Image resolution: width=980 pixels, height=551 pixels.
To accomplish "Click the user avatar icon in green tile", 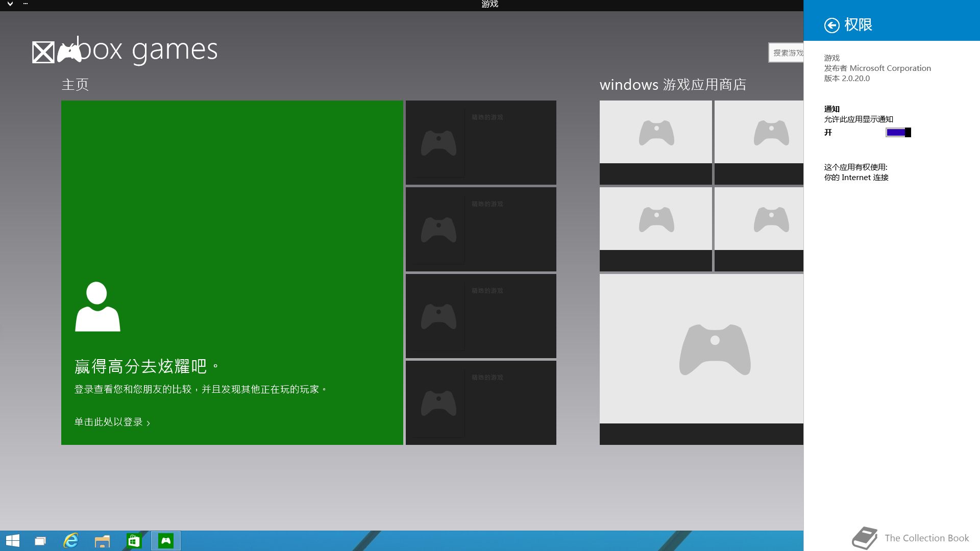I will pyautogui.click(x=97, y=307).
